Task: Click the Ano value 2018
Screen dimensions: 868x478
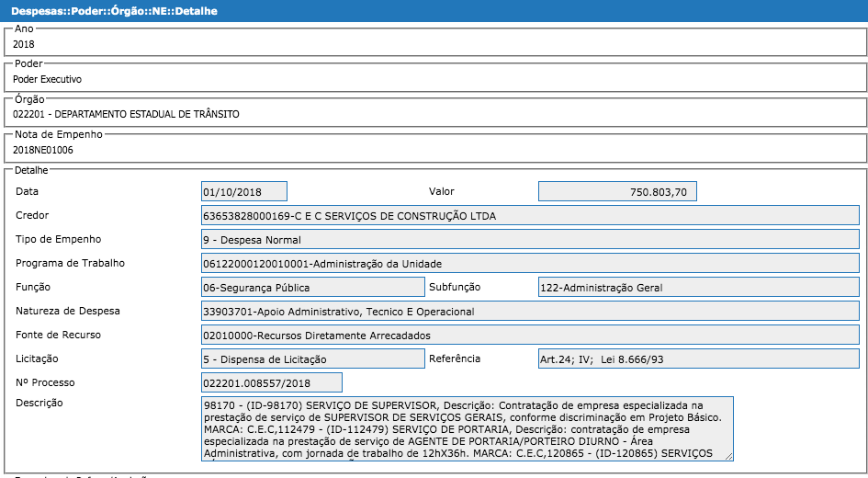Action: click(24, 44)
